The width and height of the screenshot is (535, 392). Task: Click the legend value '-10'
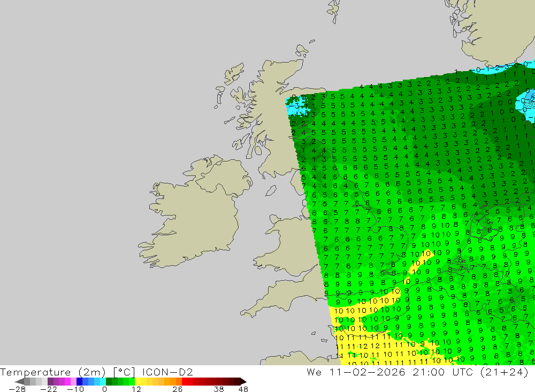75,389
